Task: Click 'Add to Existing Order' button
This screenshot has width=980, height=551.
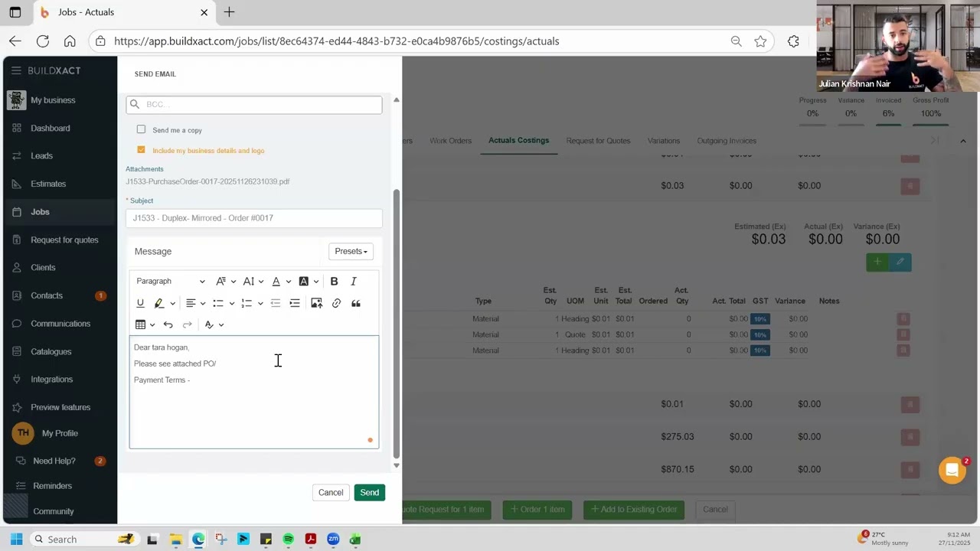Action: [634, 510]
